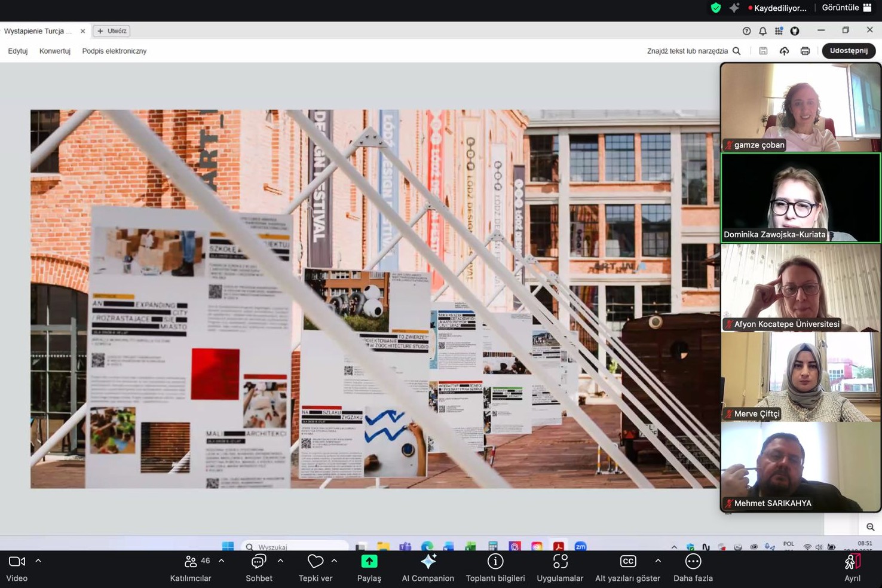The height and width of the screenshot is (588, 882).
Task: Click the Udostępnij button
Action: click(x=849, y=51)
